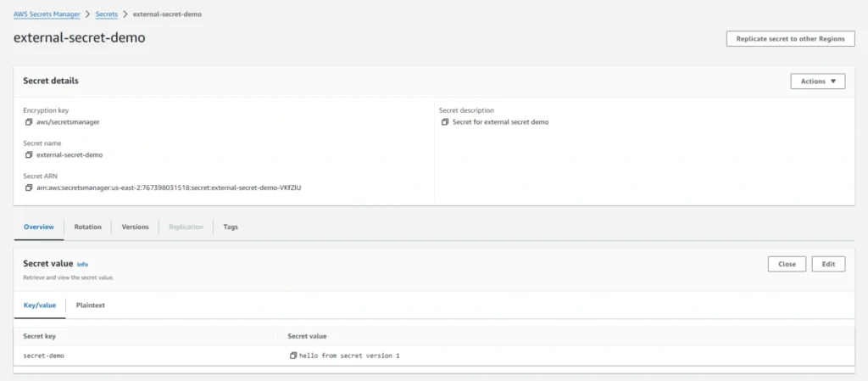Close the secret value panel
Image resolution: width=868 pixels, height=381 pixels.
point(787,264)
